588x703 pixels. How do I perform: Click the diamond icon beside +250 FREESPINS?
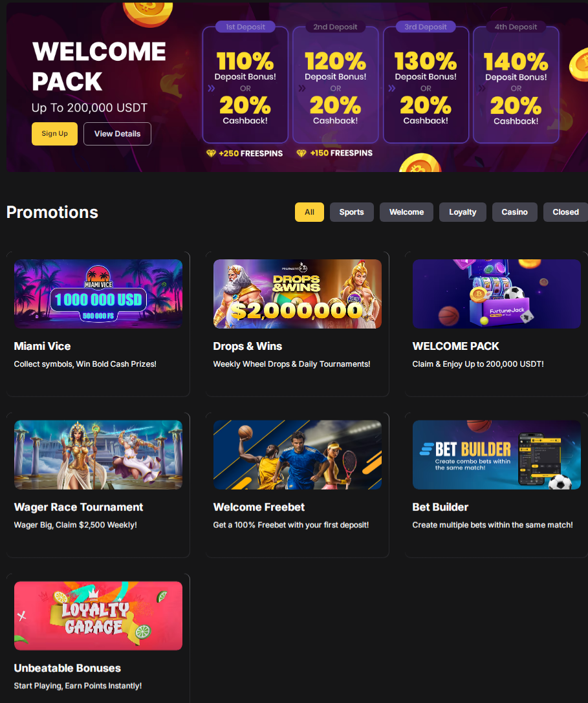click(212, 153)
